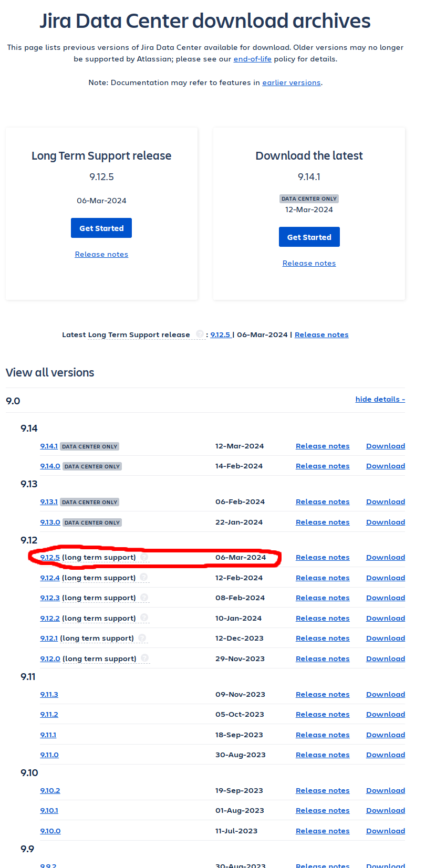
Task: Open version 9.12.1 link
Action: [49, 638]
